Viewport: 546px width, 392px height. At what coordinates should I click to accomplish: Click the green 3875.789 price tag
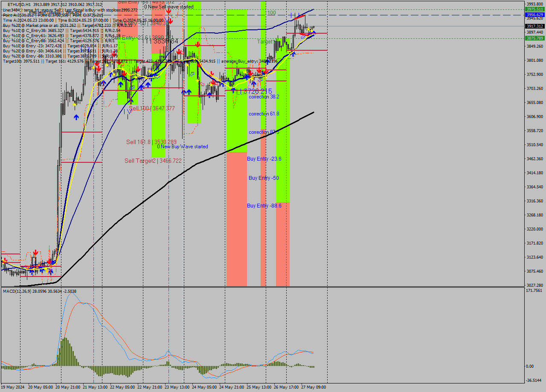point(535,38)
